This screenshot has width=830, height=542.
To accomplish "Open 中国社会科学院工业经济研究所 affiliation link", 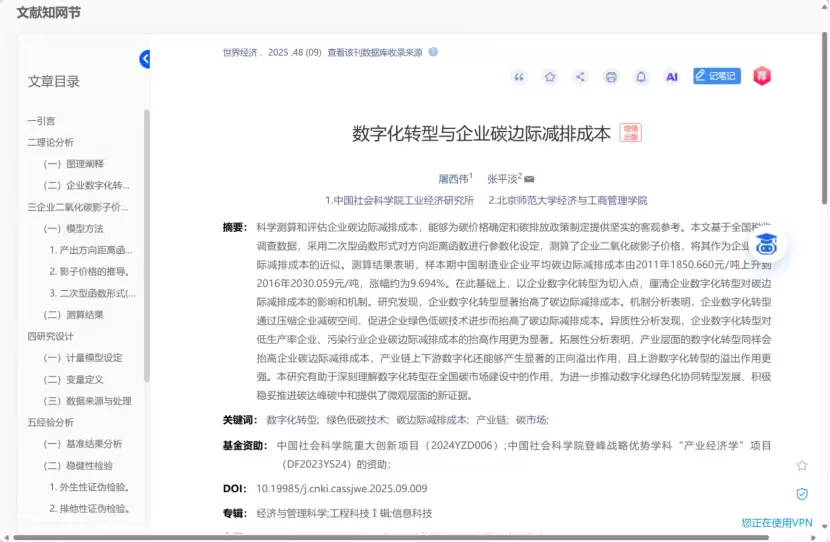I will coord(400,200).
